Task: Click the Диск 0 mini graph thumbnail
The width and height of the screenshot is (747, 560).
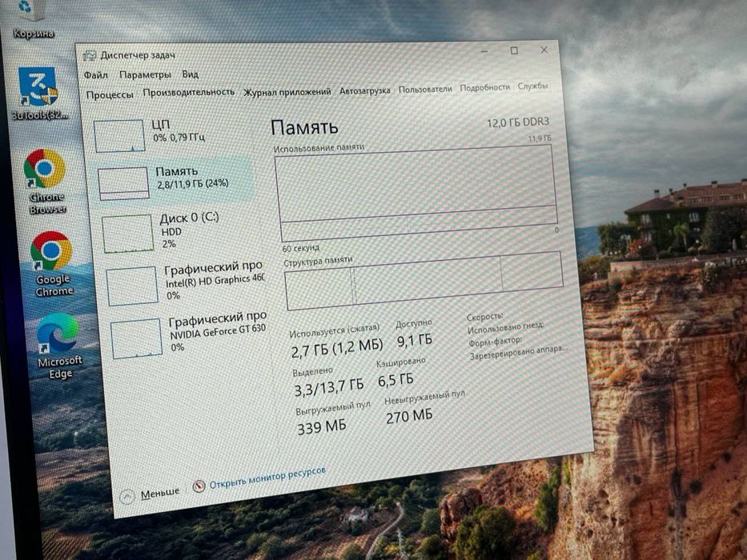Action: click(x=127, y=234)
